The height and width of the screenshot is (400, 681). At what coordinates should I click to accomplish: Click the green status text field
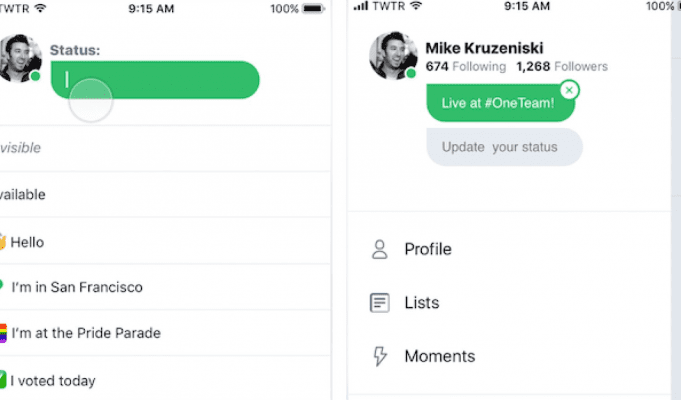(155, 80)
